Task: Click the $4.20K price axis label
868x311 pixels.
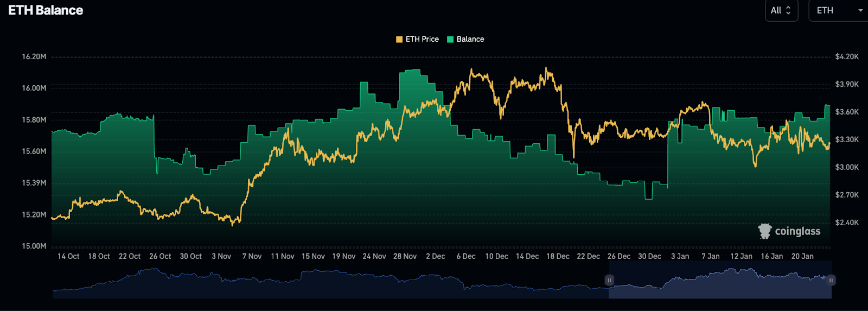Action: (847, 56)
